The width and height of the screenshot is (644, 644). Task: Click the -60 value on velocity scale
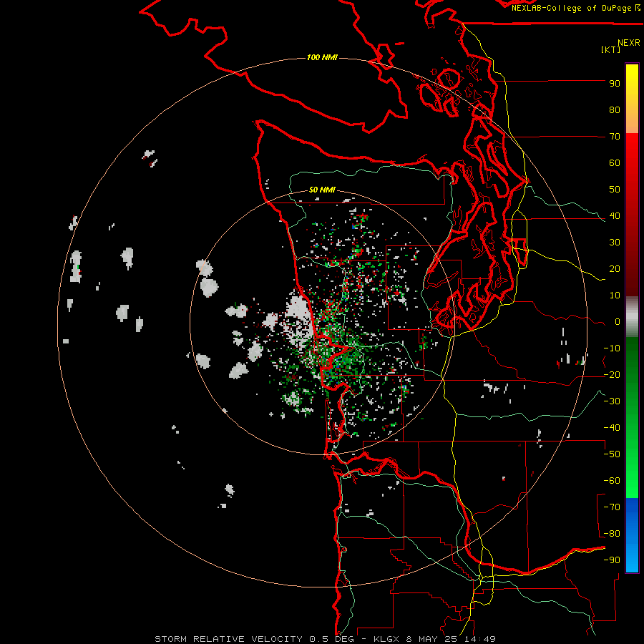[612, 481]
